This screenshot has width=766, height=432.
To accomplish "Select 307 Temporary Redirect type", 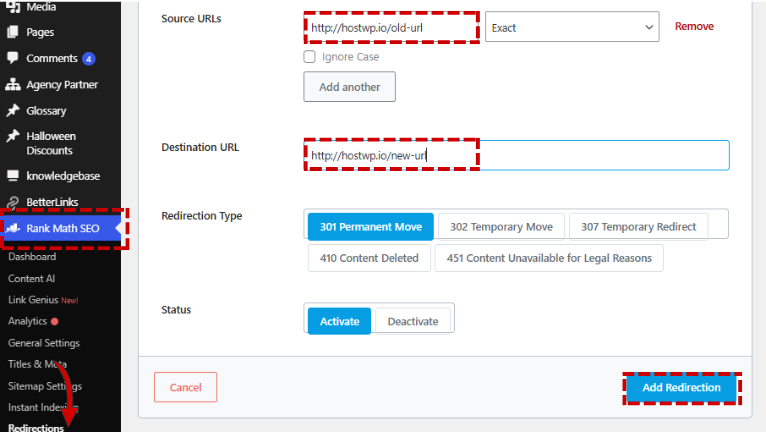I will [x=638, y=227].
